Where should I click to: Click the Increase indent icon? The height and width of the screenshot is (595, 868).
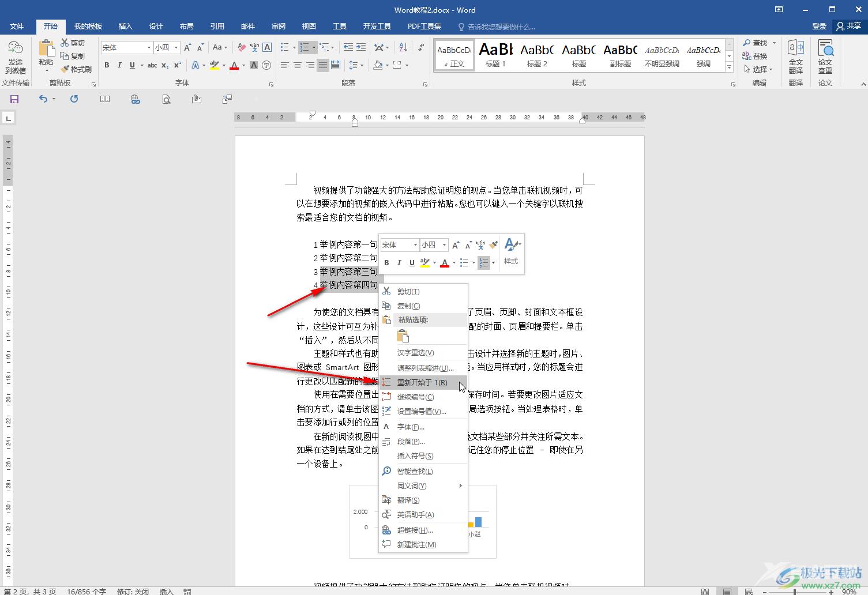point(361,47)
